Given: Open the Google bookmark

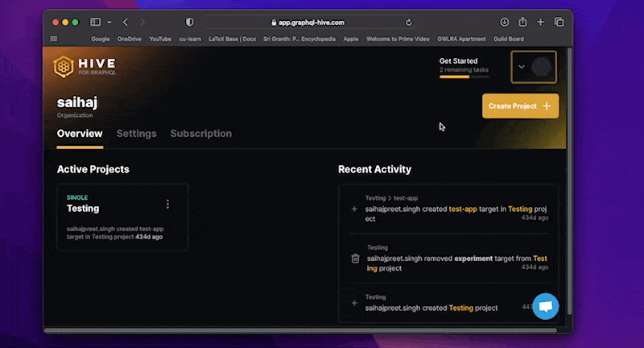Looking at the screenshot, I should coord(100,39).
